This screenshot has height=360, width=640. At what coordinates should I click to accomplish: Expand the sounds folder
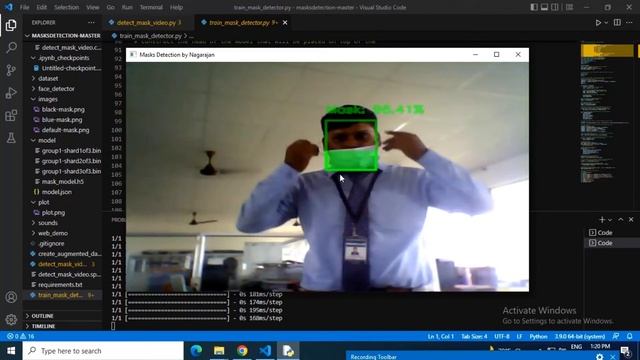[62, 223]
